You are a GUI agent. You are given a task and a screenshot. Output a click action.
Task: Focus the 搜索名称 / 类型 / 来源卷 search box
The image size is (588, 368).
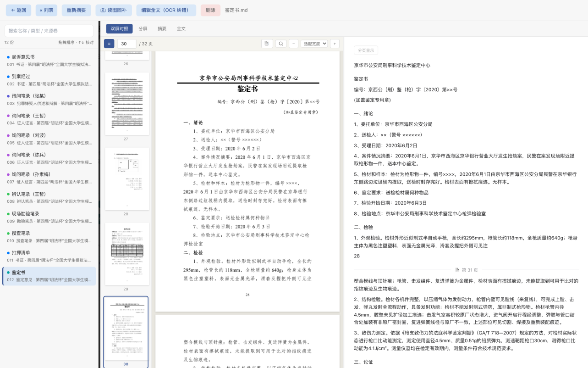tap(49, 31)
